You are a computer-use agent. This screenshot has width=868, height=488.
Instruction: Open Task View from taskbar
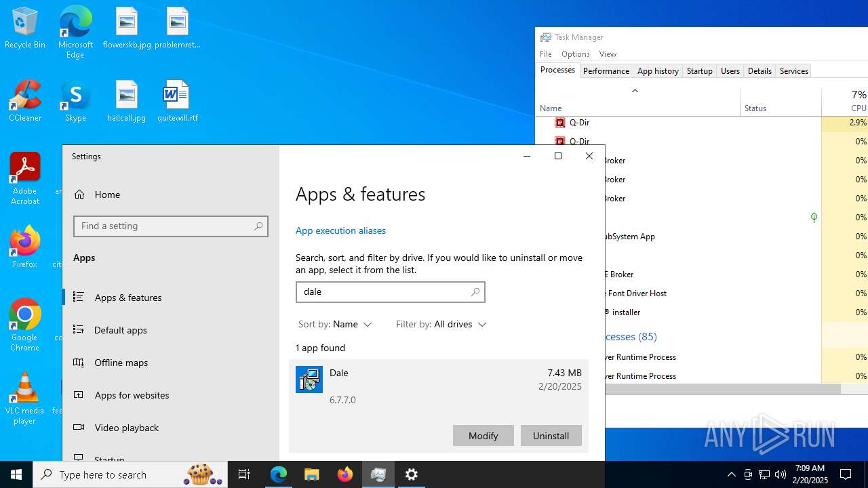pos(244,474)
